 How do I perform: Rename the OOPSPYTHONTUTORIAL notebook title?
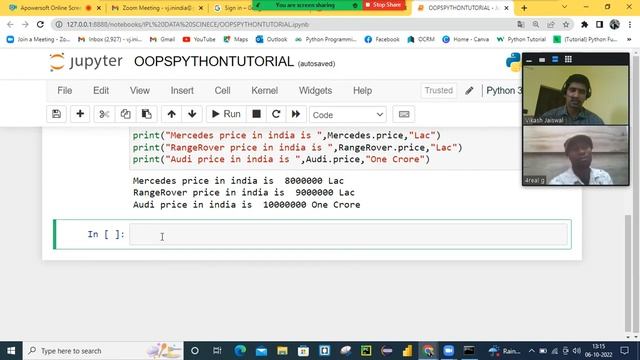(213, 62)
